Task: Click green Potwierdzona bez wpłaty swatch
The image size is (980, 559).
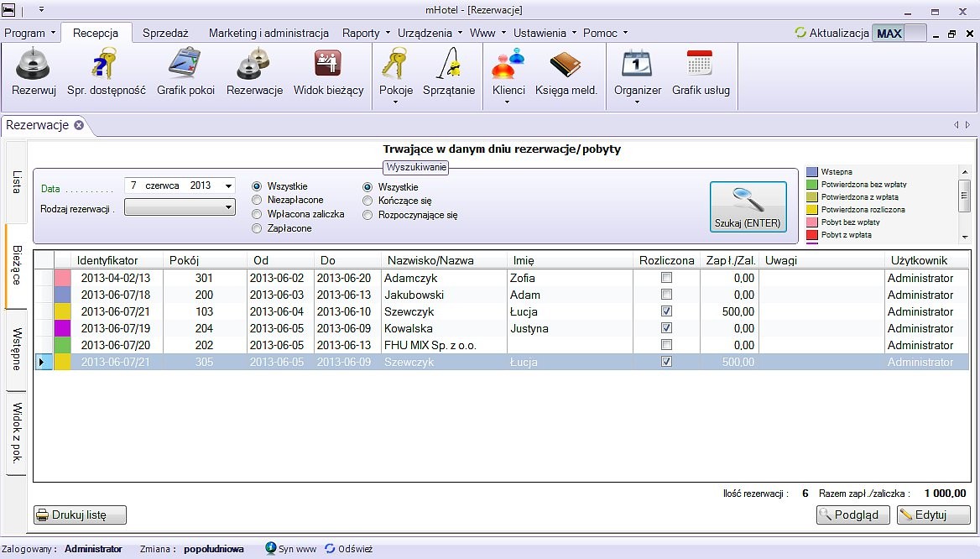Action: point(812,185)
